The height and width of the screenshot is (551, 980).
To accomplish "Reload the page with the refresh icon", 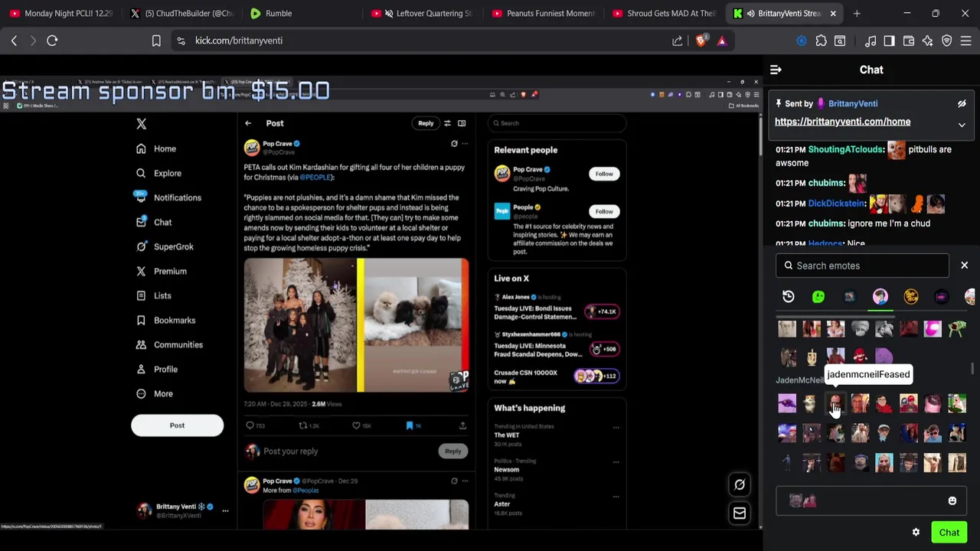I will (x=52, y=41).
